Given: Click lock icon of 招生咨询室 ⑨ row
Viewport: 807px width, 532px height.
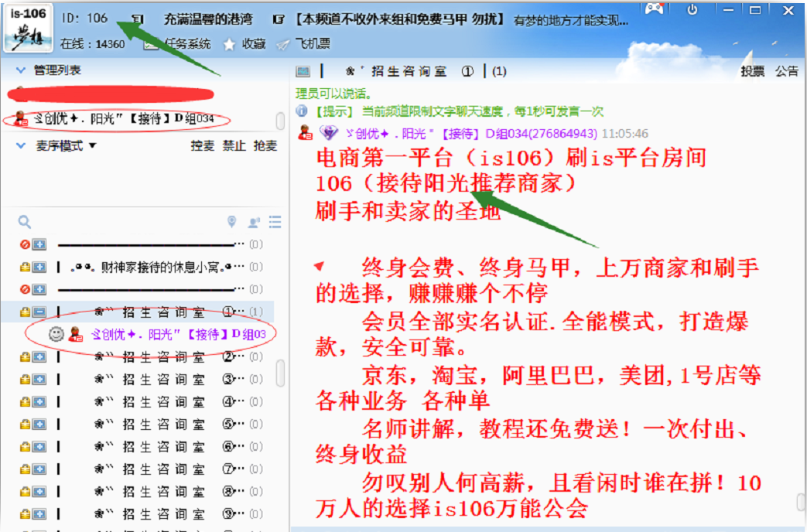Looking at the screenshot, I should tap(25, 514).
